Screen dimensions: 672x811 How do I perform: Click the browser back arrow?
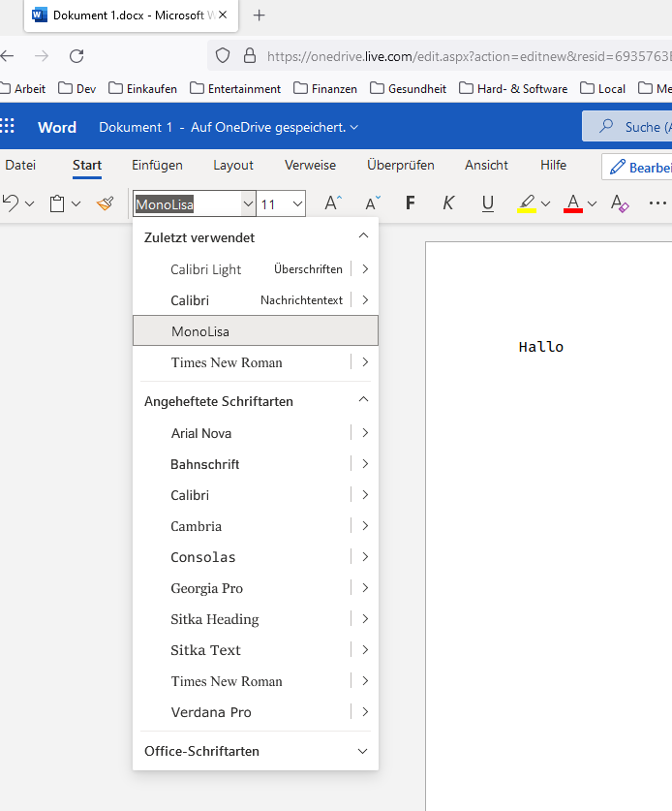7,56
